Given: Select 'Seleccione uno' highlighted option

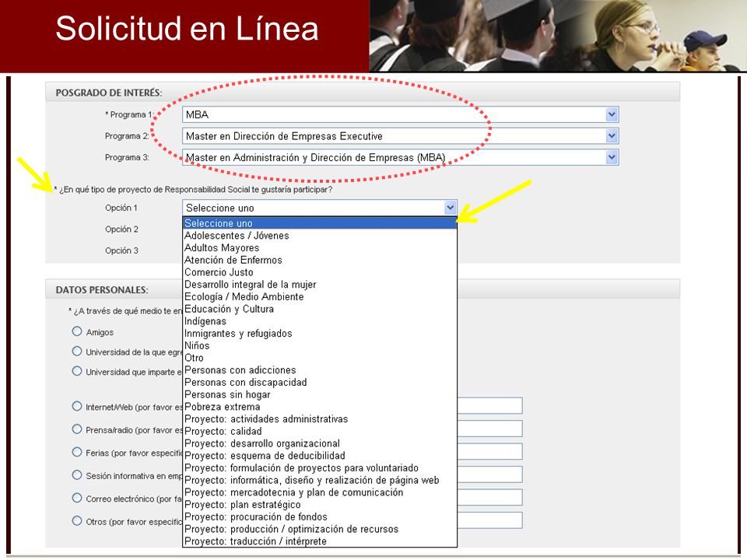Looking at the screenshot, I should 320,223.
